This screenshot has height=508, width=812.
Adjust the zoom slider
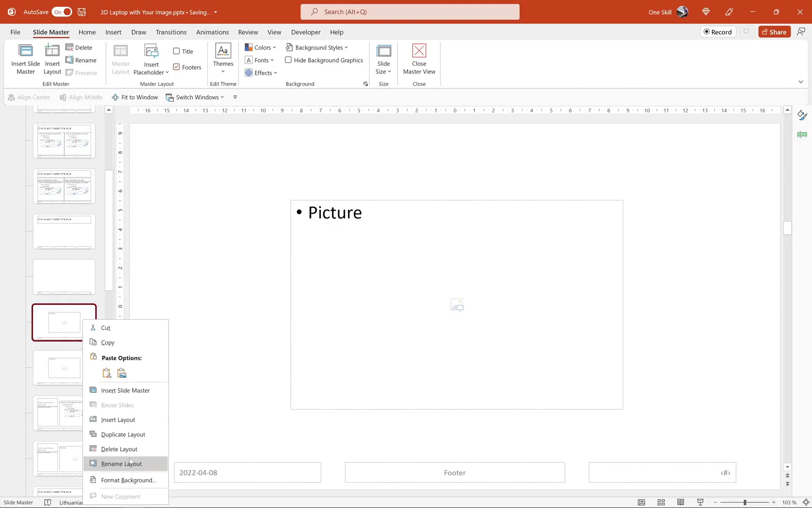pyautogui.click(x=745, y=502)
